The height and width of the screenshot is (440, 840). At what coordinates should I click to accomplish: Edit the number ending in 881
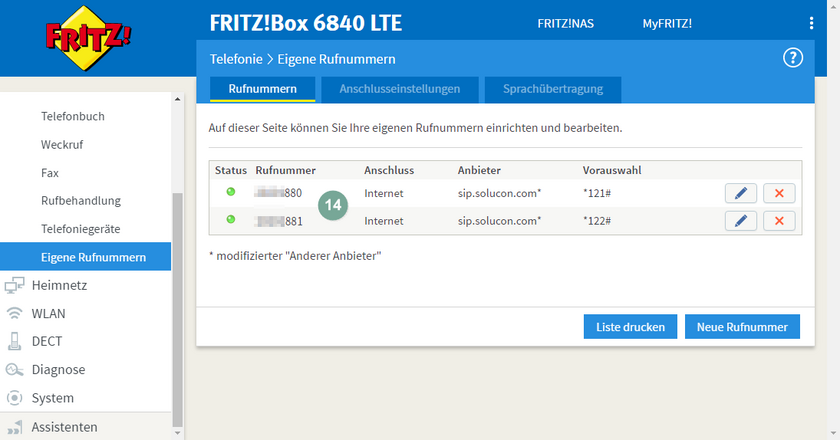click(740, 221)
